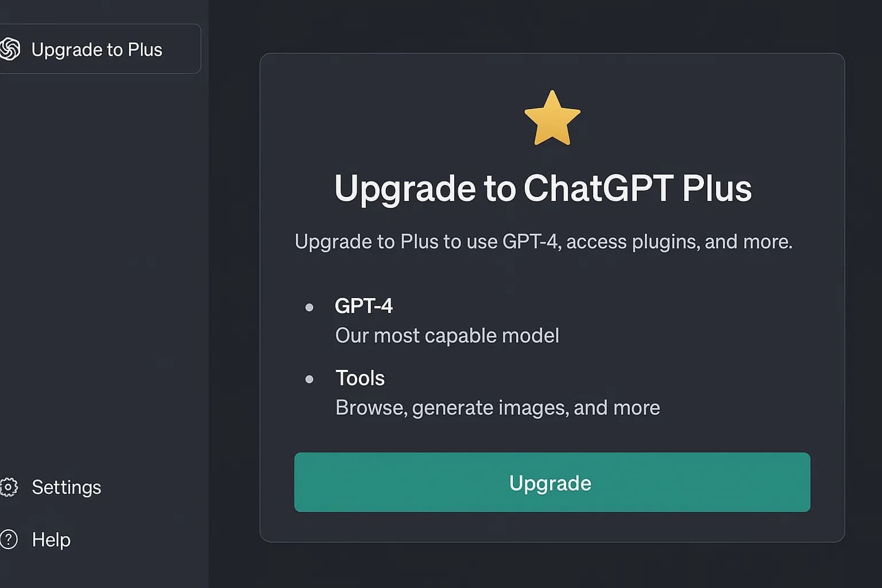Image resolution: width=882 pixels, height=588 pixels.
Task: Click the Upgrade to ChatGPT Plus heading
Action: tap(543, 188)
